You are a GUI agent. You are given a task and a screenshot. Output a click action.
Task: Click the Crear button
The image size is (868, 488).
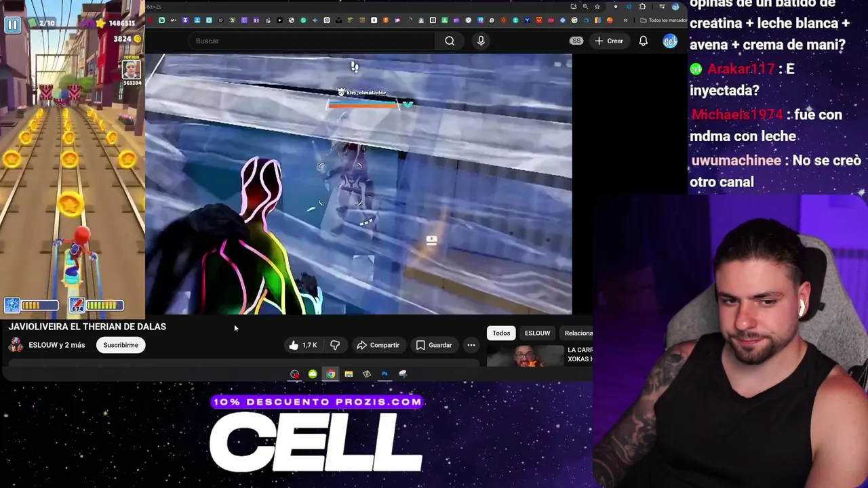pos(608,41)
